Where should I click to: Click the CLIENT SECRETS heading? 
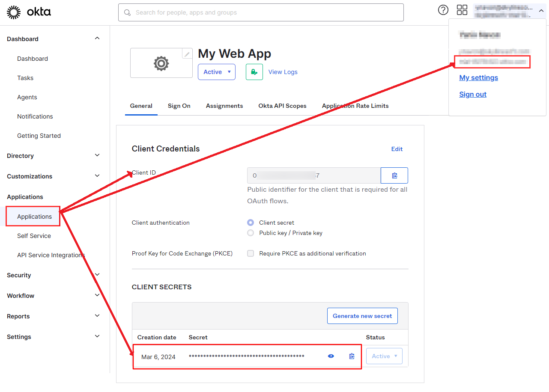(x=162, y=287)
